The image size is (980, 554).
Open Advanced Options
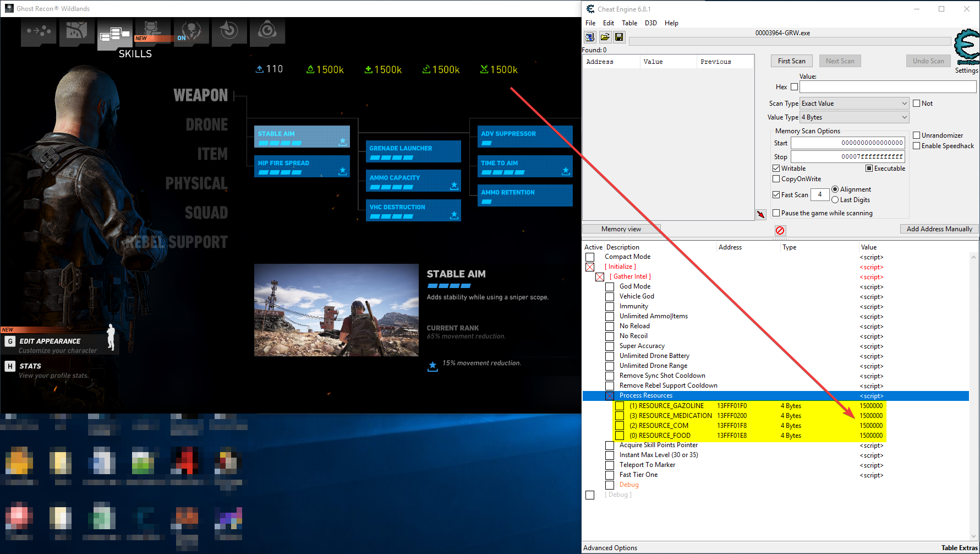pyautogui.click(x=610, y=548)
